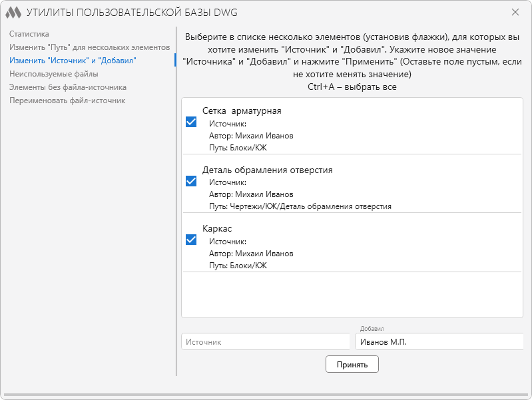Open Изменить "Путь" для нескольких элементов

(90, 47)
